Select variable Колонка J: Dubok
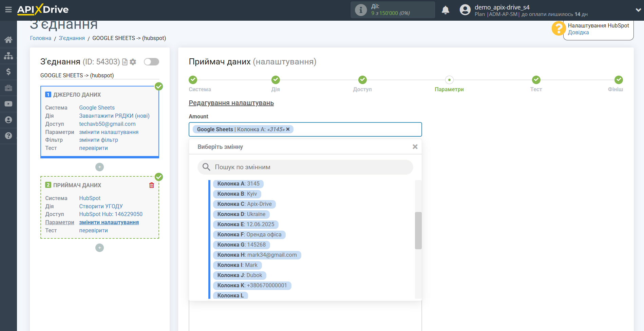The height and width of the screenshot is (331, 644). coord(240,275)
